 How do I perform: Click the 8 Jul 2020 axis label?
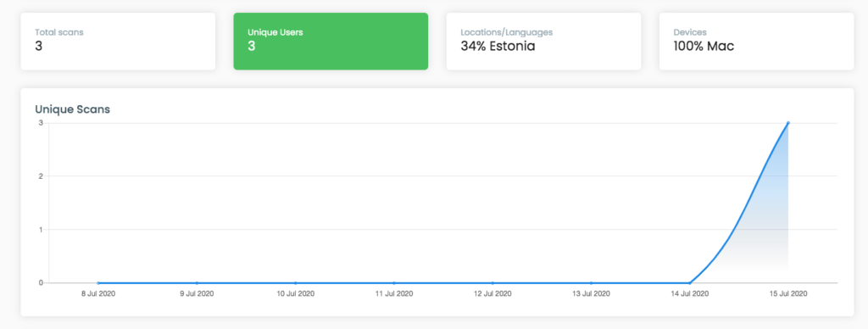(x=98, y=294)
